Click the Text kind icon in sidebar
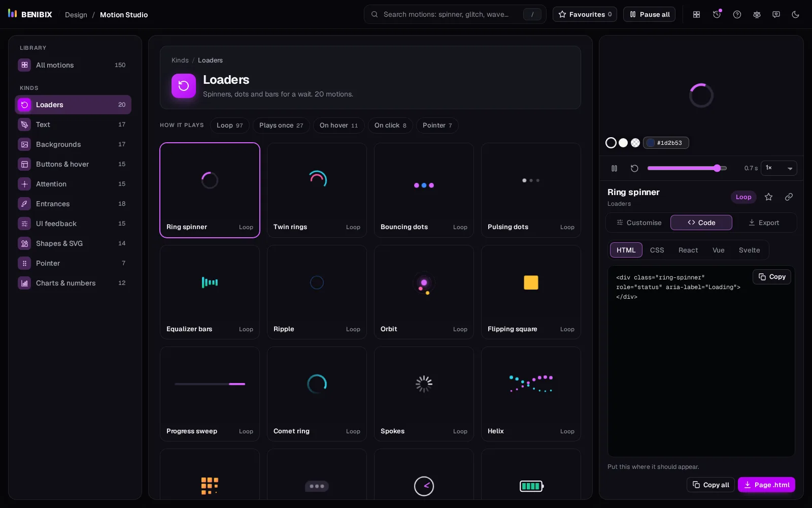Viewport: 812px width, 508px height. pos(24,124)
